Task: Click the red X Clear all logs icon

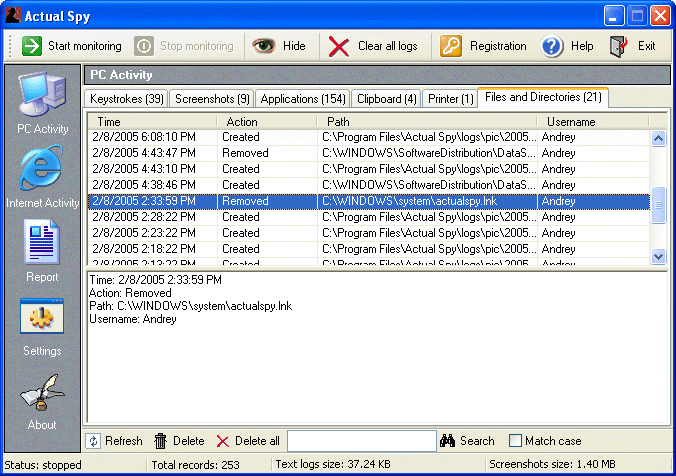Action: pyautogui.click(x=339, y=46)
